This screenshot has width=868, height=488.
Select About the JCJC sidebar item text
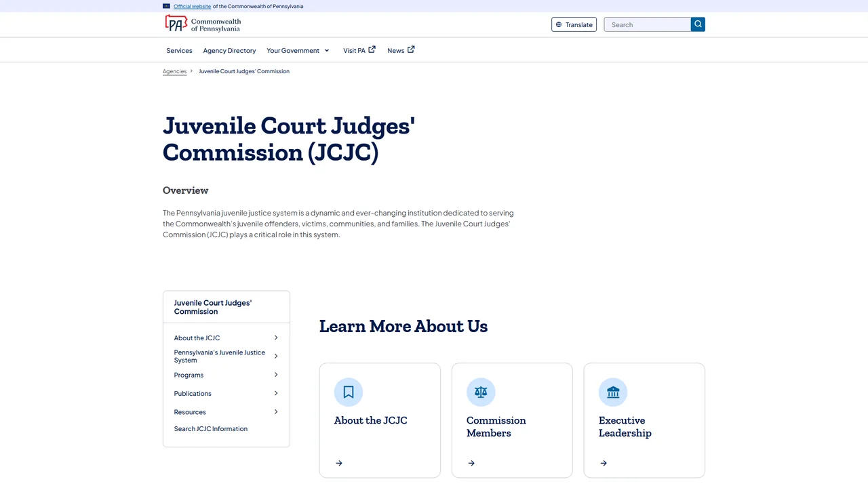click(197, 338)
